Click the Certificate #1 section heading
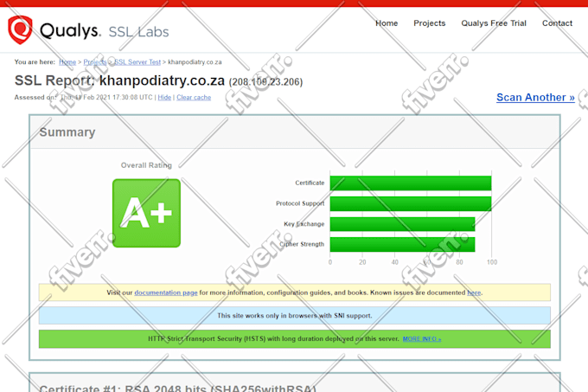Screen dimensions: 588x392 point(178,388)
